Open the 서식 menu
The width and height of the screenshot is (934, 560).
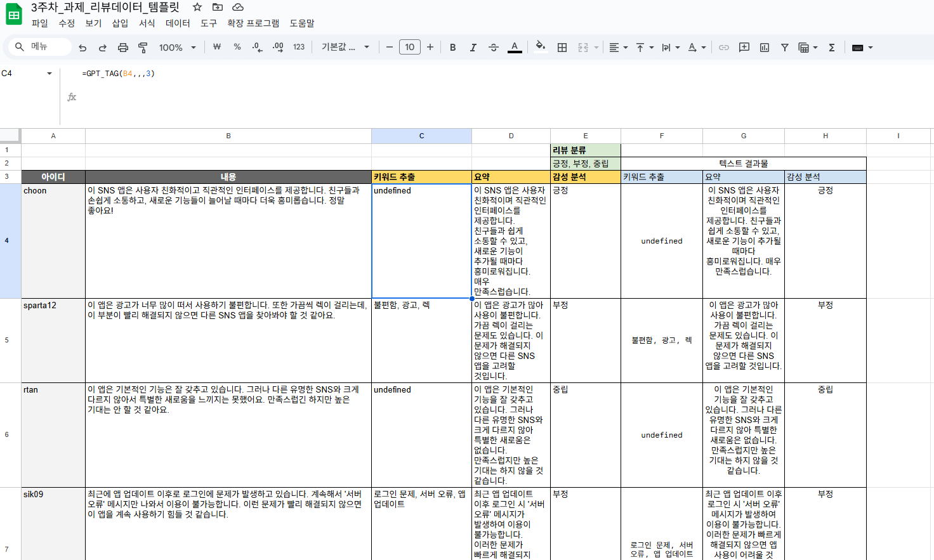147,23
